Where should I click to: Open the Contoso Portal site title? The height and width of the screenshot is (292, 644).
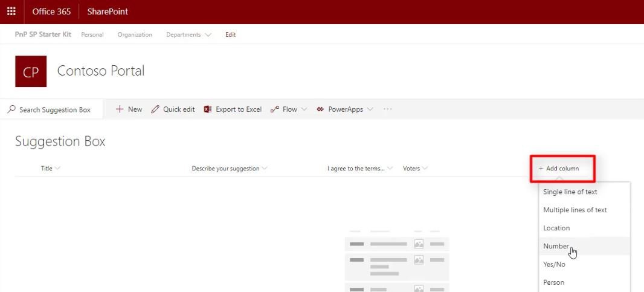pos(101,71)
